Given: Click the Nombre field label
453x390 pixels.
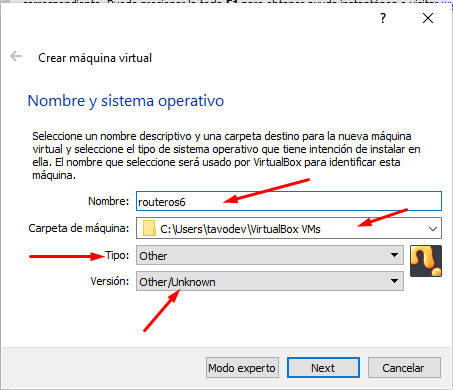Looking at the screenshot, I should (108, 201).
